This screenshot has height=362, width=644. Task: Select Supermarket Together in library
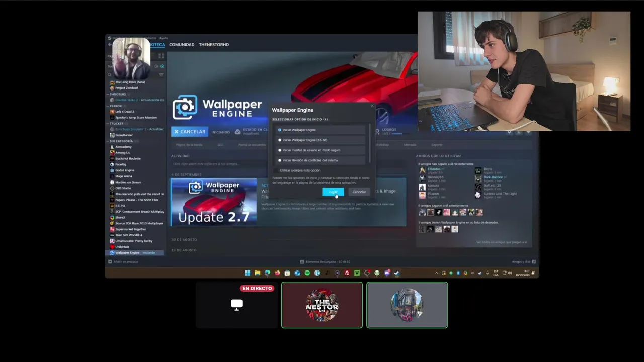pyautogui.click(x=130, y=229)
